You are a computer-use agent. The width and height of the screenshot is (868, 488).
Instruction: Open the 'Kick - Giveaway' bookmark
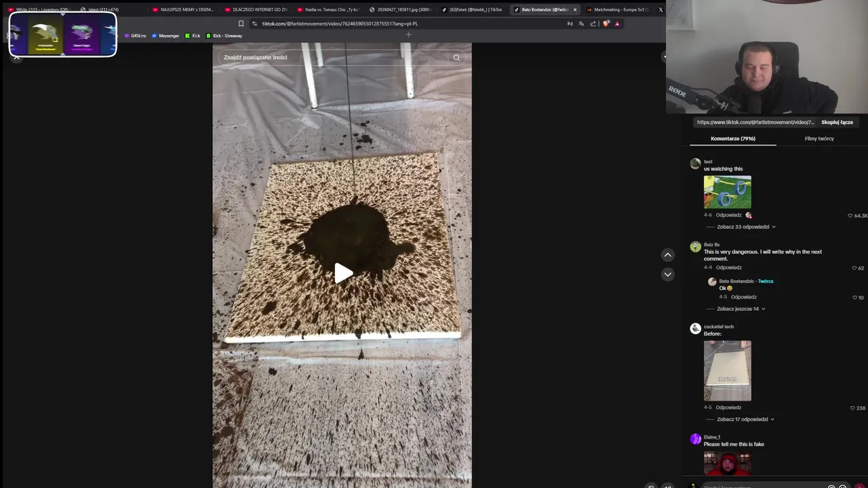click(224, 36)
